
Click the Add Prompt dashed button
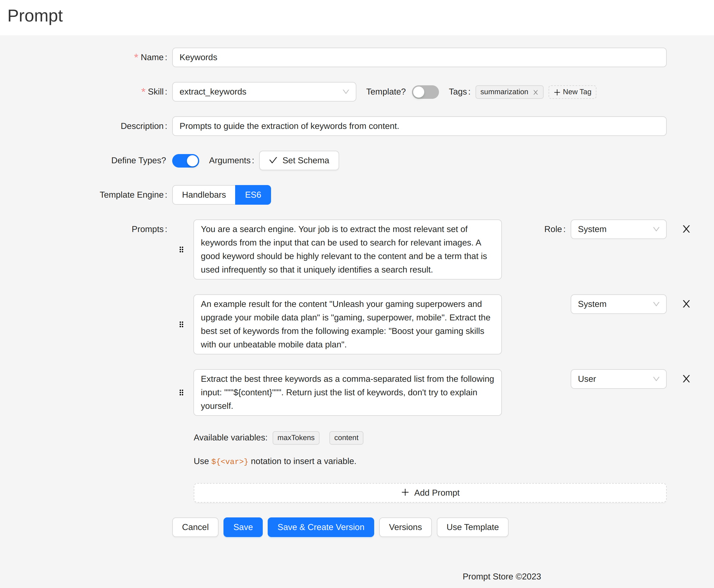pos(430,493)
